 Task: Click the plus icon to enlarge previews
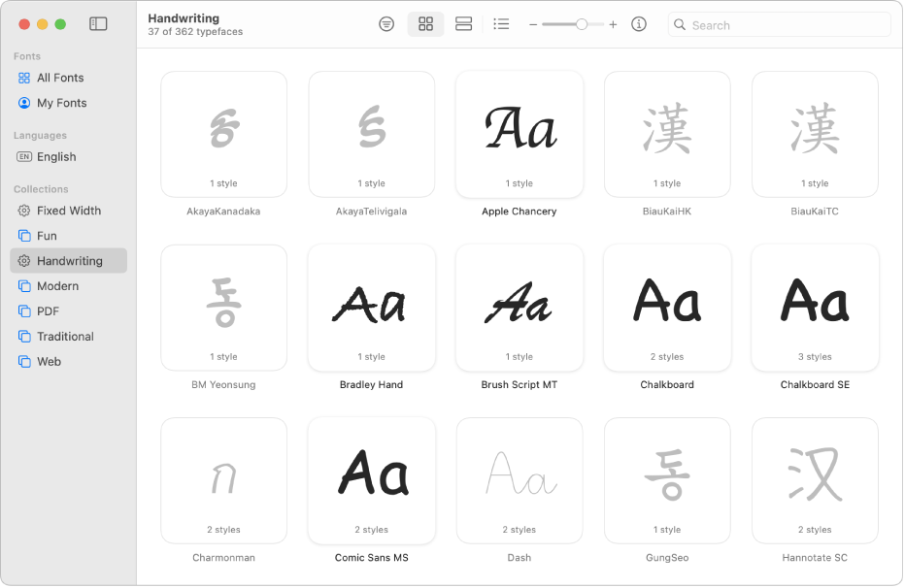click(613, 25)
